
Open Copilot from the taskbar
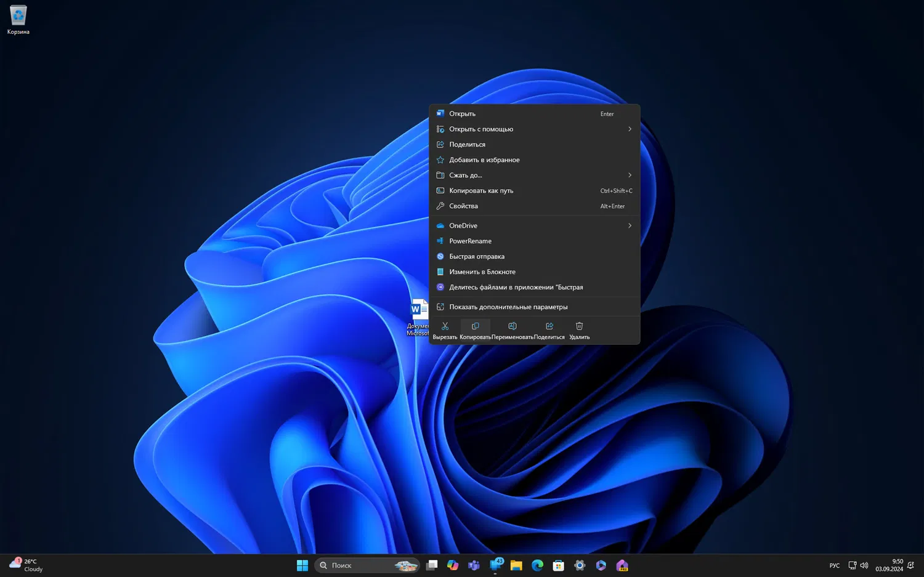click(x=453, y=565)
